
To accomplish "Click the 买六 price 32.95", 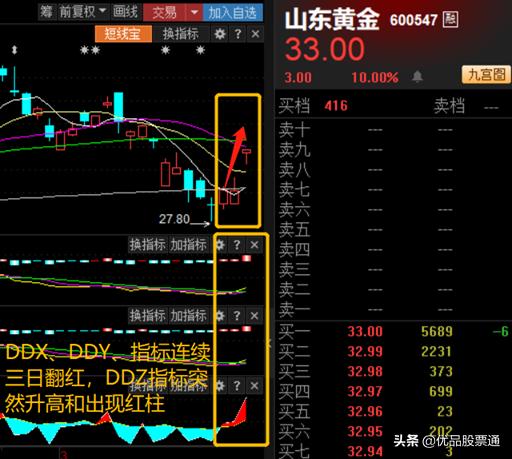I will [365, 432].
